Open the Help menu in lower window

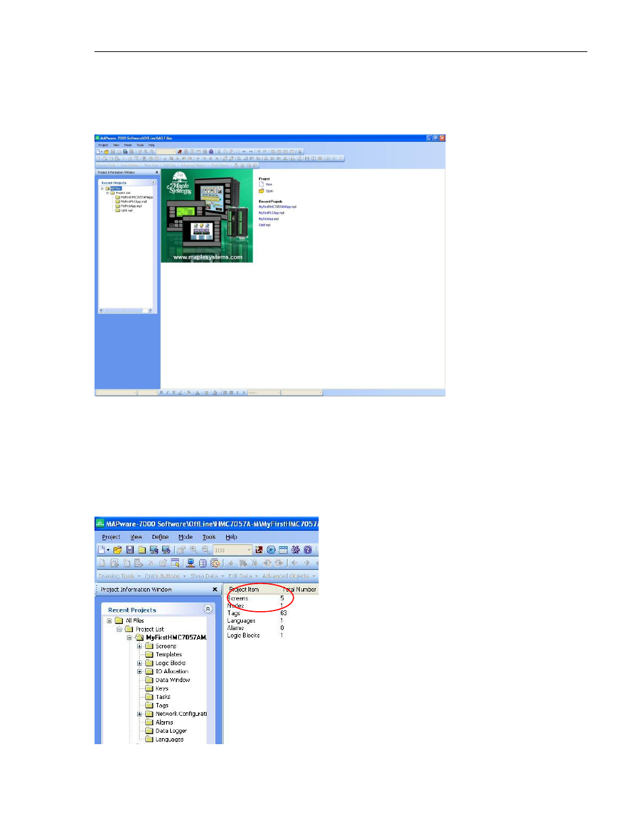232,537
